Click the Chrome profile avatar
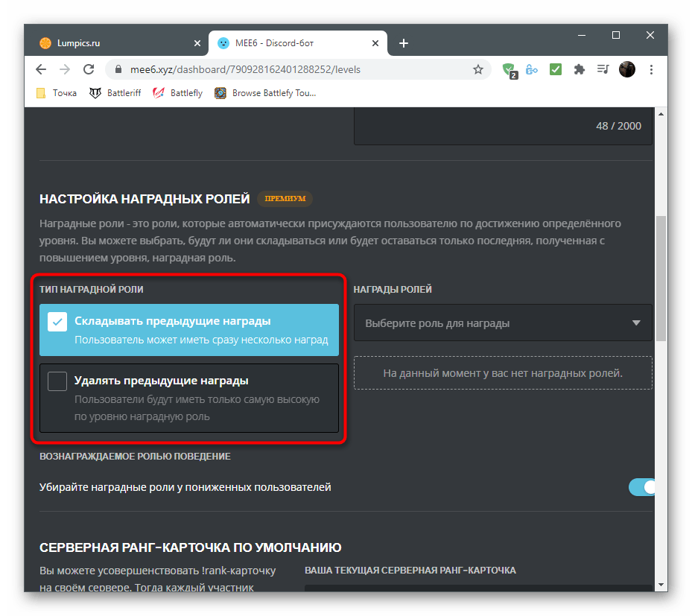This screenshot has height=616, width=692. click(x=627, y=69)
